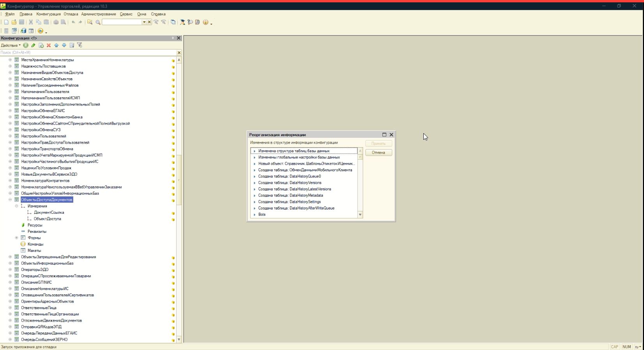Click the green Add object icon
The width and height of the screenshot is (644, 350).
click(x=26, y=45)
